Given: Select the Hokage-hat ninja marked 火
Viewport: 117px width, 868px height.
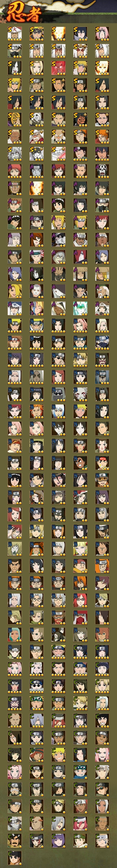Looking at the screenshot, I should [x=15, y=34].
